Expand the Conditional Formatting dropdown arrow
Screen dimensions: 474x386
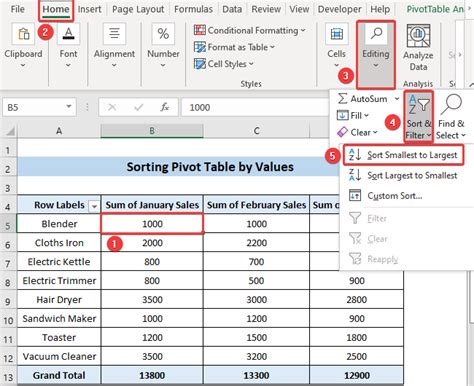303,30
